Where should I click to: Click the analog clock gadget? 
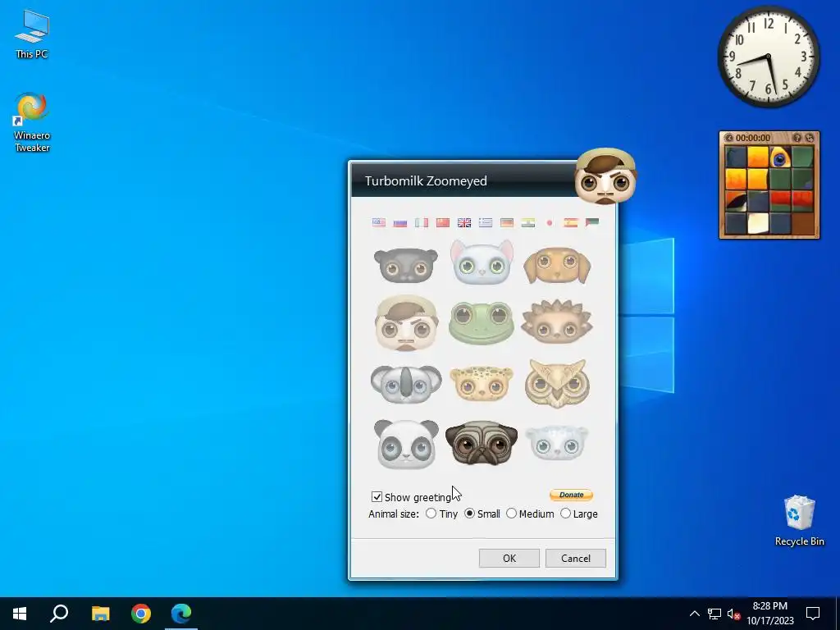point(768,57)
